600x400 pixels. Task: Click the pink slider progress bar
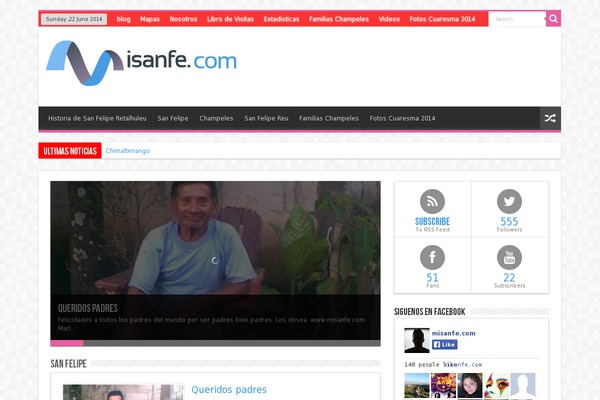(x=67, y=343)
